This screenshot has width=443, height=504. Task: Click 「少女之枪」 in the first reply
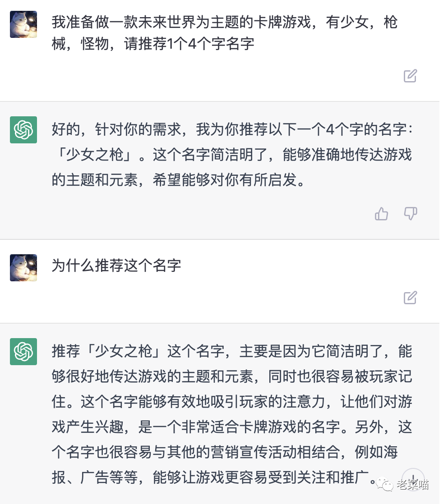pos(95,155)
